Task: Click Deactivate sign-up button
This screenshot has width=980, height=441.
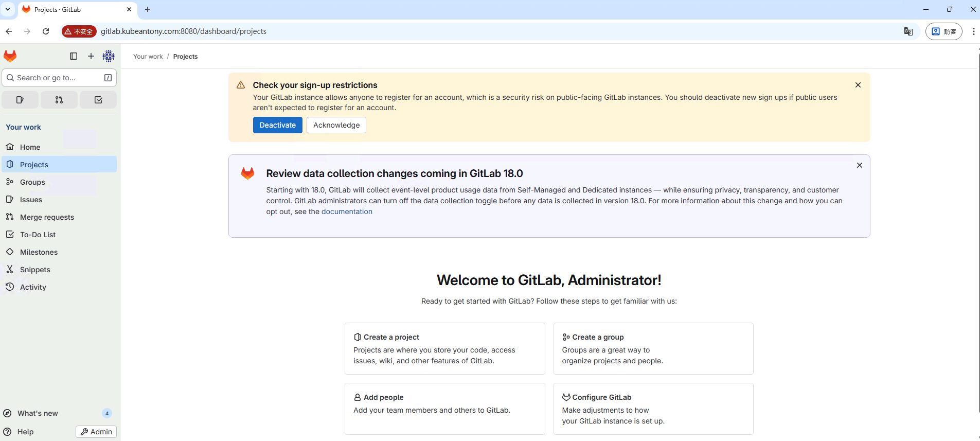Action: click(278, 125)
